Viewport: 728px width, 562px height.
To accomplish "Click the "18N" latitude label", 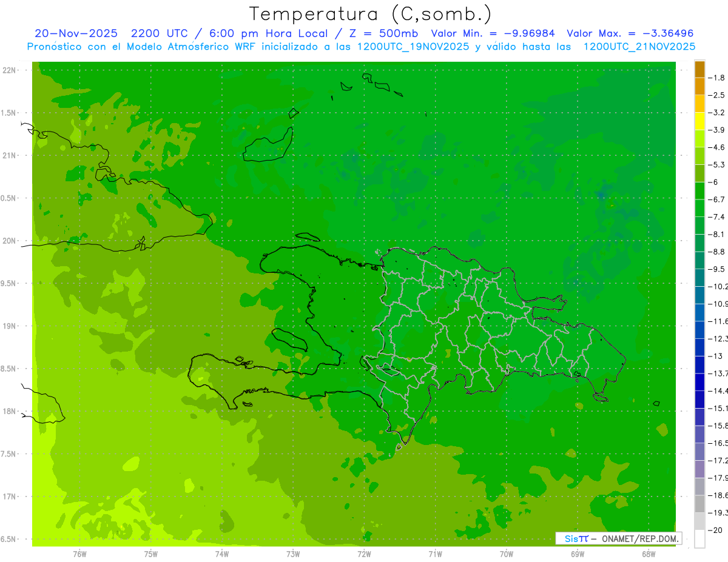I will [x=9, y=411].
